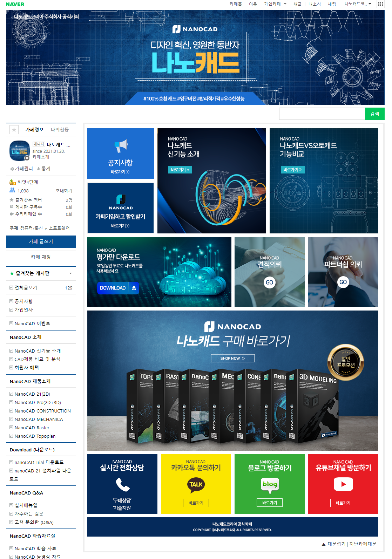
Task: Open NanoCAD 21(2D) board
Action: coord(32,394)
